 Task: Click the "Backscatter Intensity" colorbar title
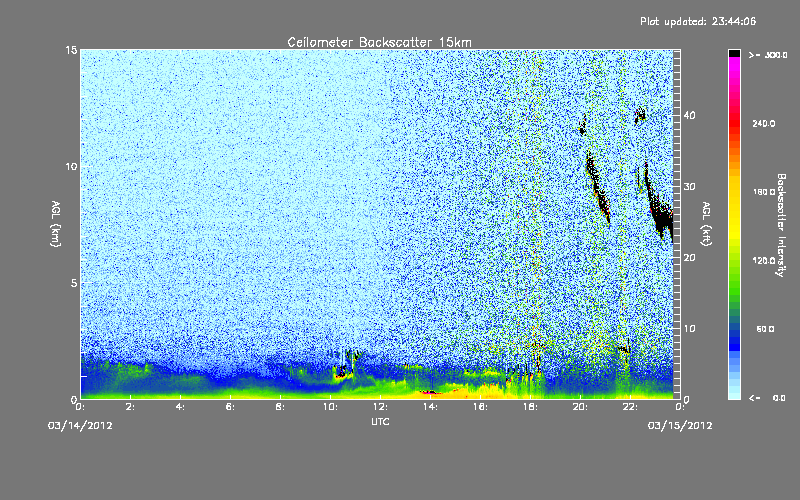point(781,225)
